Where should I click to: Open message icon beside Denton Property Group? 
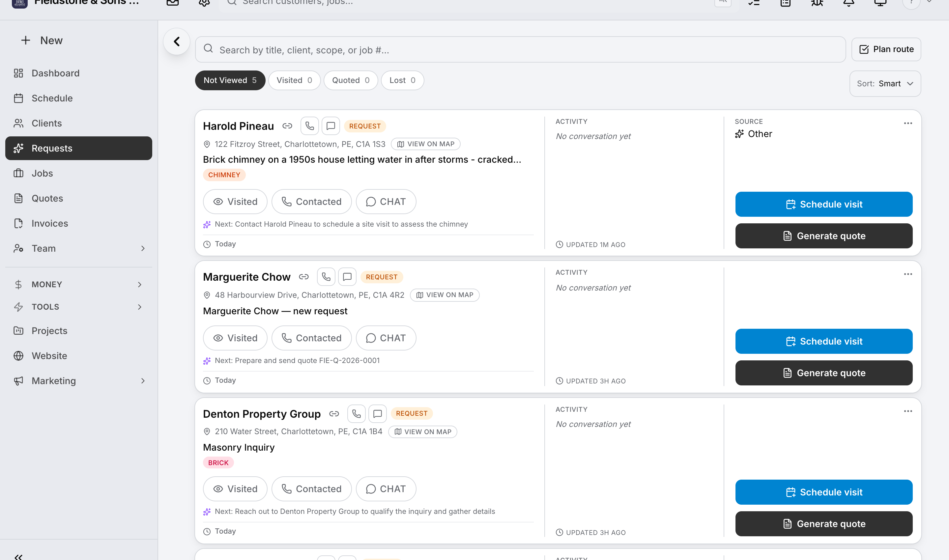(378, 414)
